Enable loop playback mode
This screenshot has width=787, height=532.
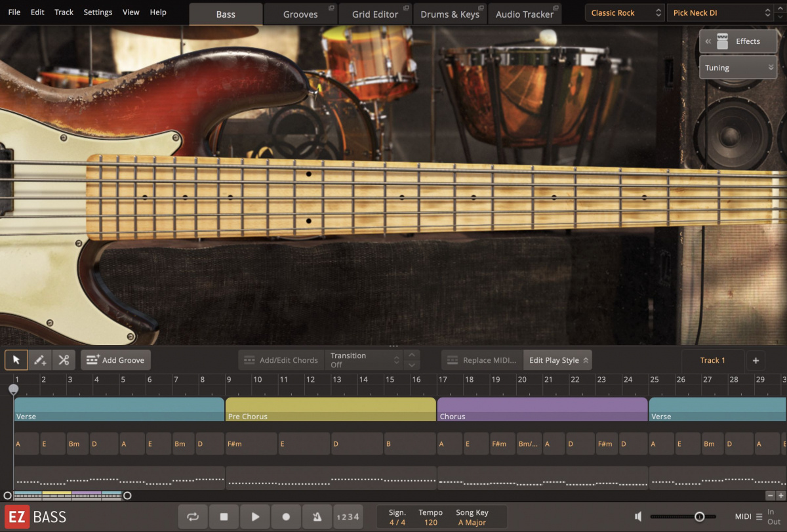coord(192,516)
